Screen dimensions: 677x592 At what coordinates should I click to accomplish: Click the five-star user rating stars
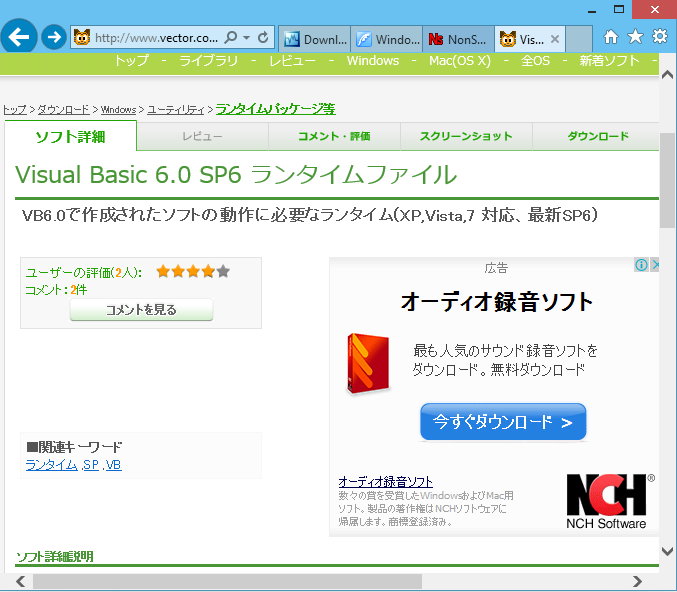pos(193,272)
